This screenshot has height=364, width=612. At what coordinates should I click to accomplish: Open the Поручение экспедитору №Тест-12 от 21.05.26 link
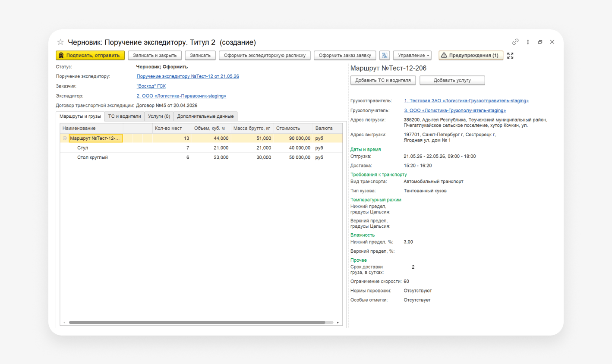click(x=188, y=76)
